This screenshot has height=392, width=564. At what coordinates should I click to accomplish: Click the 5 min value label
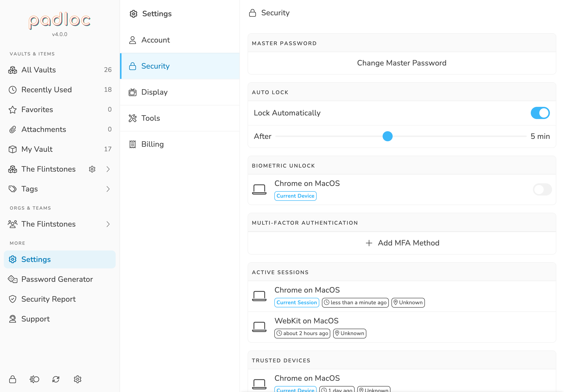pyautogui.click(x=540, y=136)
